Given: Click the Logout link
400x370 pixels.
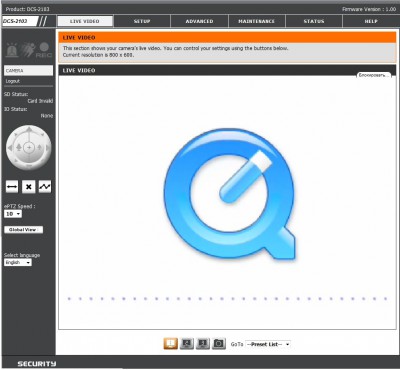Looking at the screenshot, I should tap(13, 81).
